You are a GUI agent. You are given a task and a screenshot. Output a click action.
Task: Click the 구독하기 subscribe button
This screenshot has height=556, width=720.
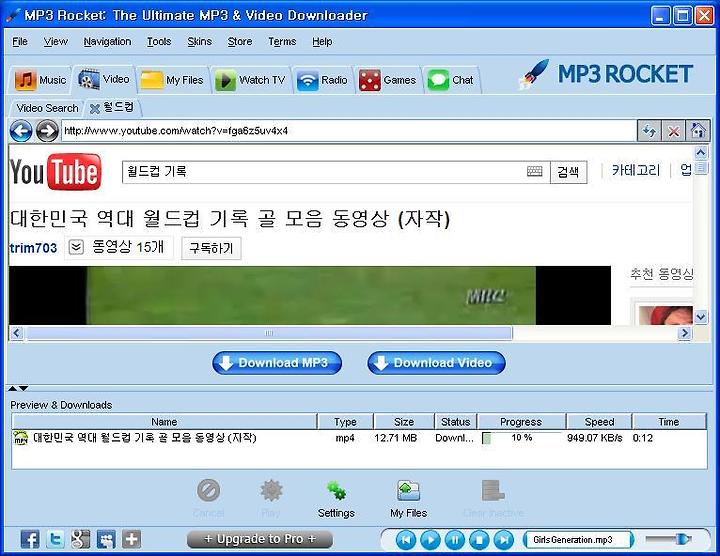pyautogui.click(x=211, y=248)
